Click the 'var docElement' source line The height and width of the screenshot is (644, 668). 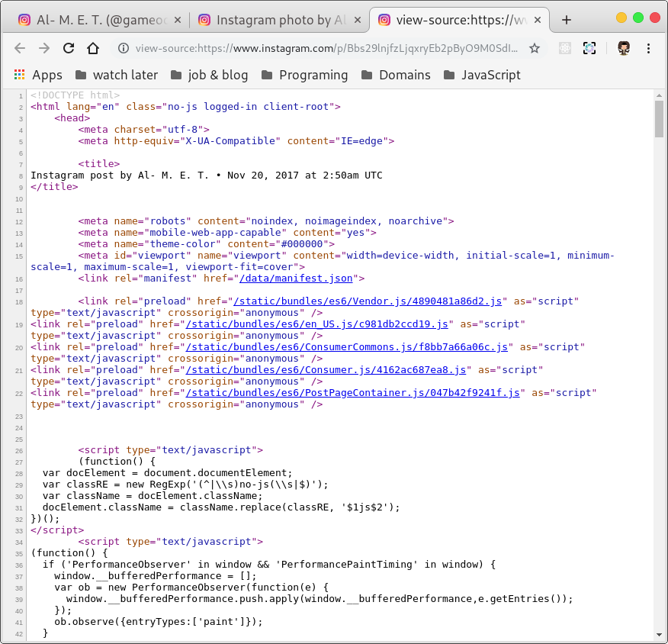168,473
